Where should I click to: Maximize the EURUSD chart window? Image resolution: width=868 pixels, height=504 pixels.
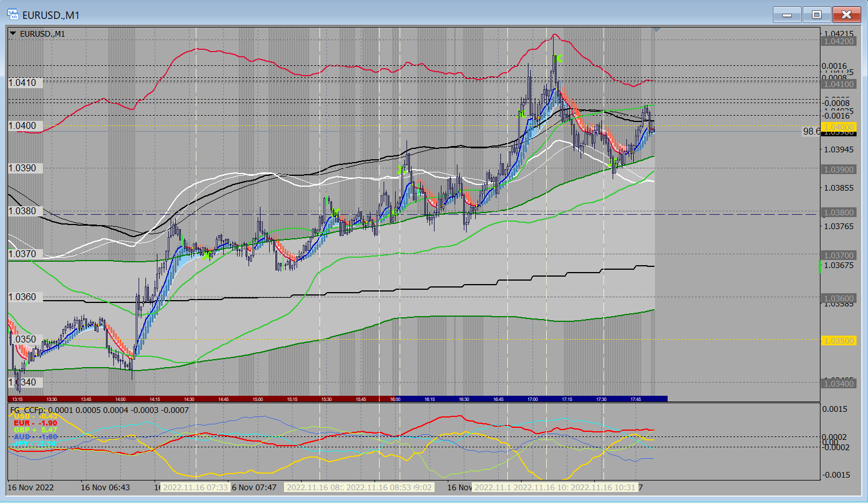click(x=816, y=15)
